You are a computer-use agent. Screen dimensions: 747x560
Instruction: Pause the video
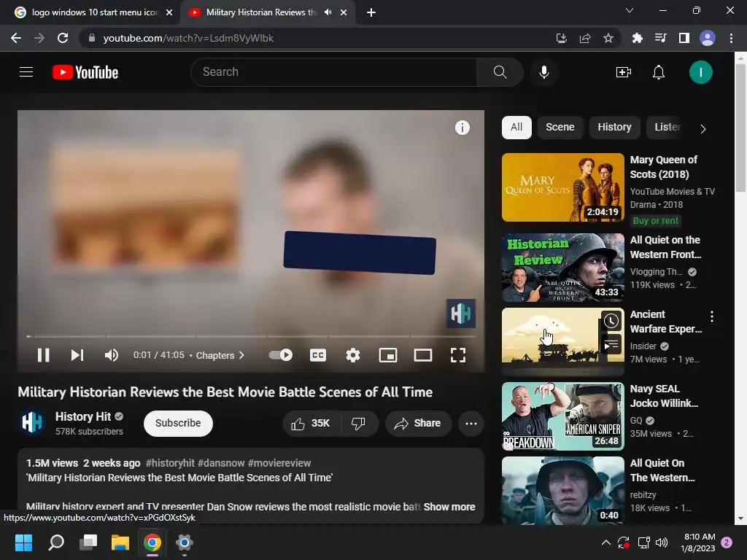43,355
